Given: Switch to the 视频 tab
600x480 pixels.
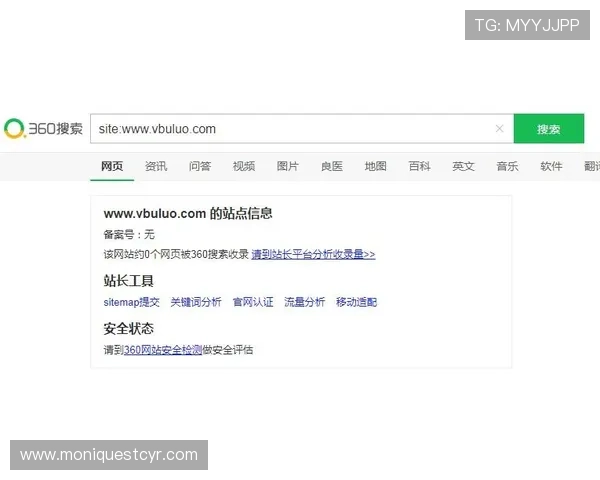Looking at the screenshot, I should pos(244,166).
